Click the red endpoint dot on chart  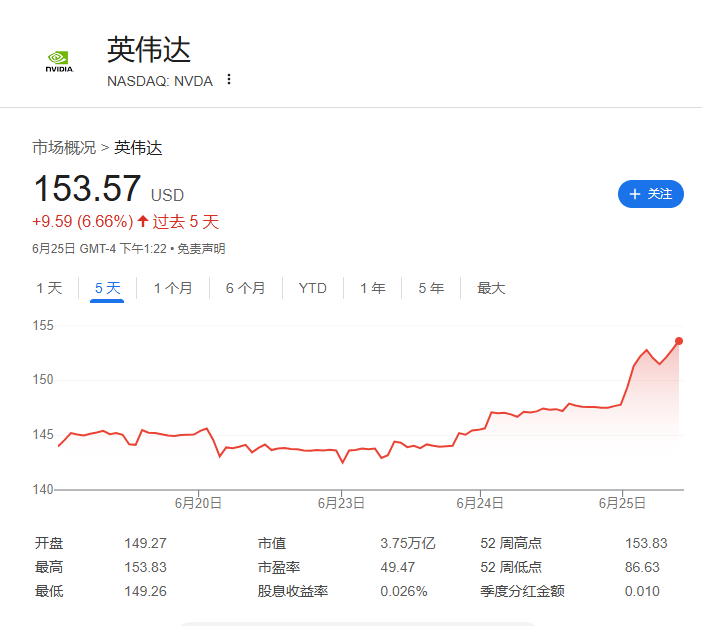[x=679, y=341]
